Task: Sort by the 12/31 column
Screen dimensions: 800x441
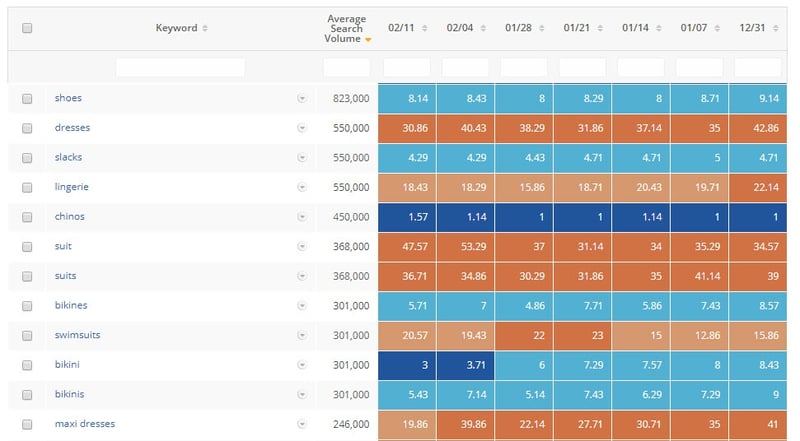Action: [776, 28]
